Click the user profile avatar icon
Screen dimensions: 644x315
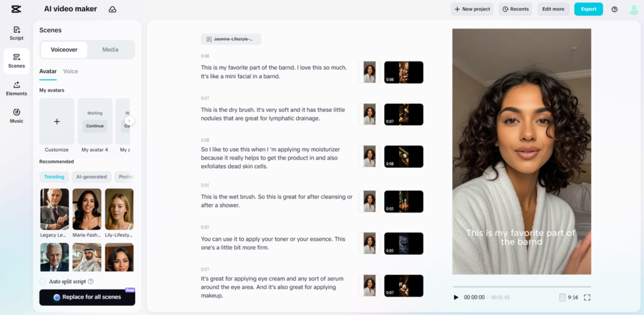[634, 9]
